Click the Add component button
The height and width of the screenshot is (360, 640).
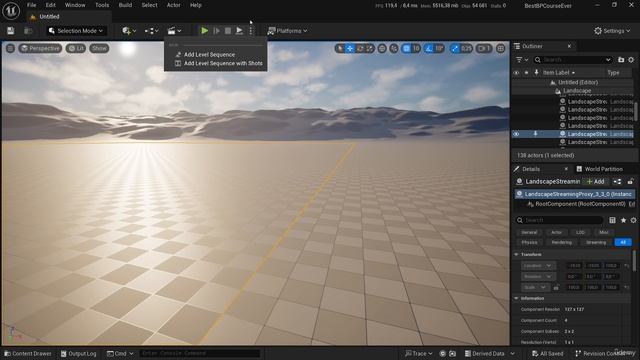pos(596,182)
